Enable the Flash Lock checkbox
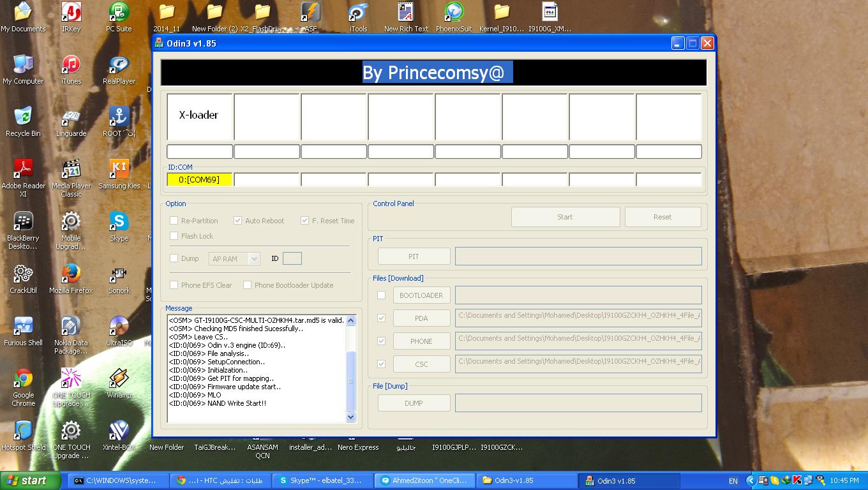The image size is (868, 490). pos(174,236)
